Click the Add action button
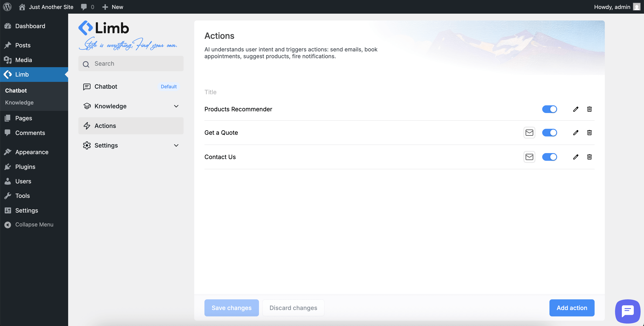The width and height of the screenshot is (644, 326). [x=572, y=308]
